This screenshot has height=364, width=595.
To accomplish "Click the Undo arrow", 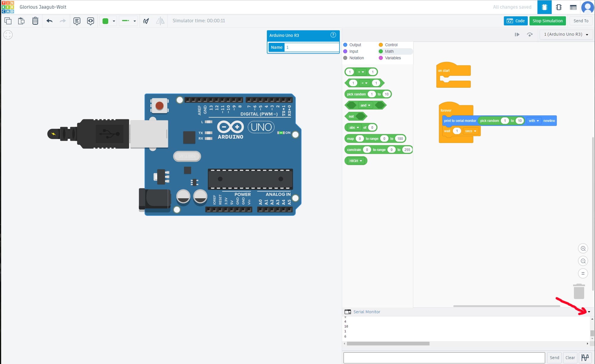I will pos(49,21).
